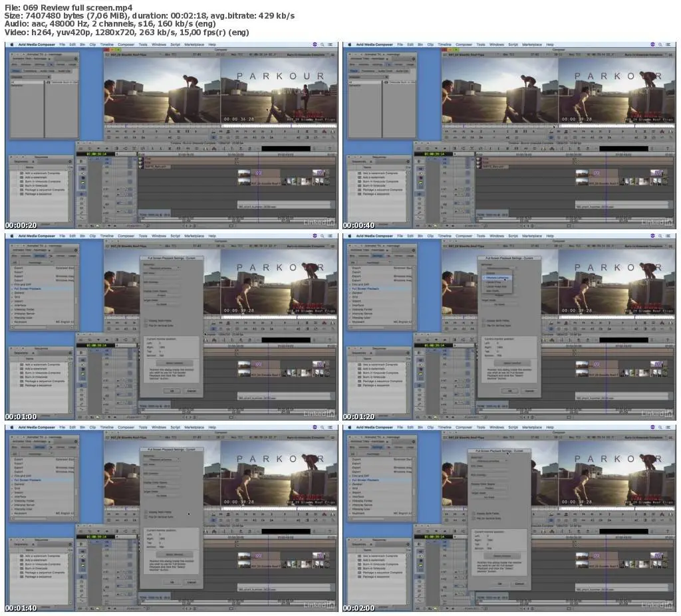Select Interface row in settings list, 00:01:20 frame

pyautogui.click(x=380, y=306)
